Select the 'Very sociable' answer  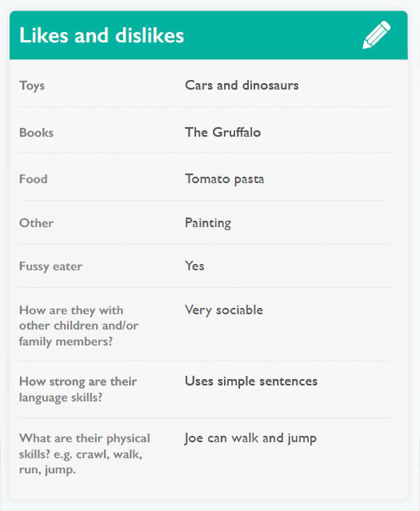(224, 309)
